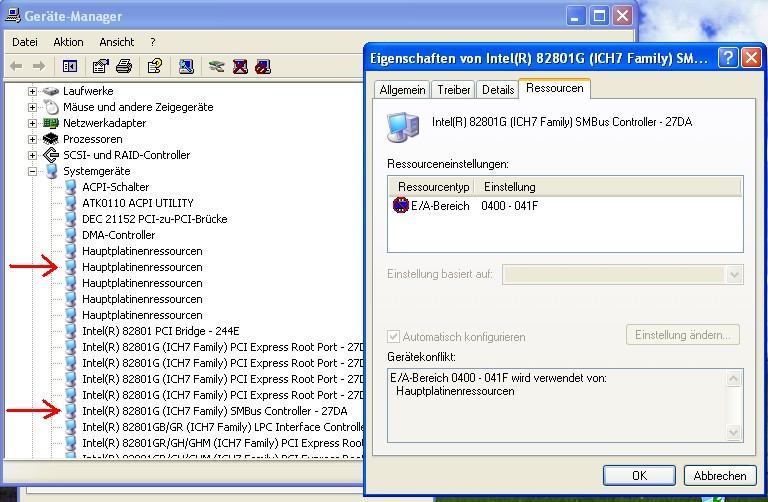The height and width of the screenshot is (502, 768).
Task: Scan for hardware changes toolbar icon
Action: pyautogui.click(x=186, y=66)
